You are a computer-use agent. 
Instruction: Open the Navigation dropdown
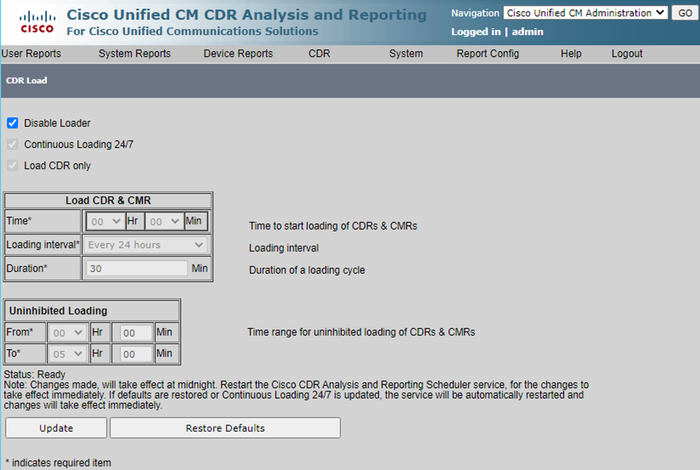(x=585, y=13)
